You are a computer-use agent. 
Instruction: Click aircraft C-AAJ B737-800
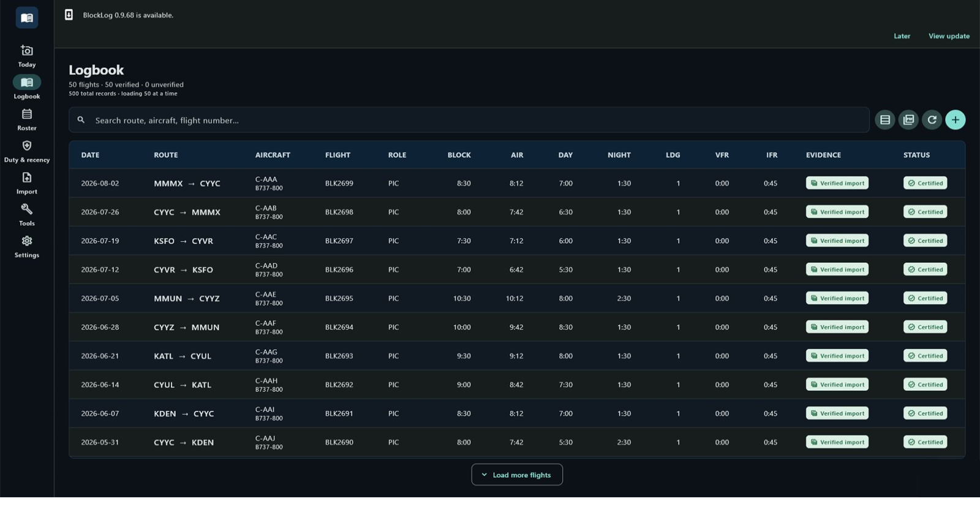[x=269, y=442]
